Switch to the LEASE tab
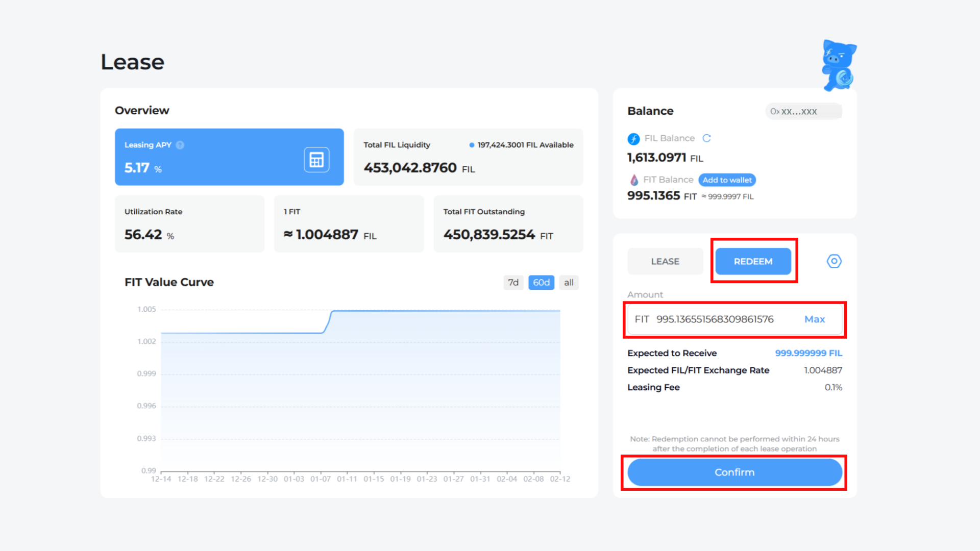This screenshot has height=551, width=980. pos(665,261)
